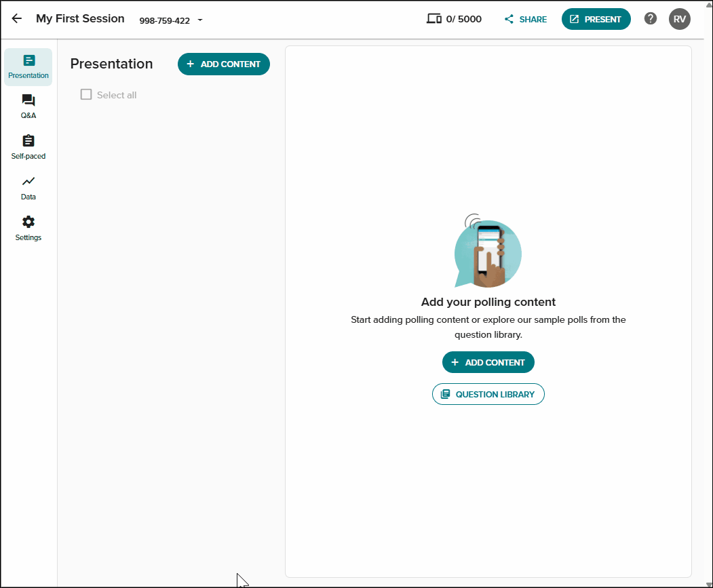Image resolution: width=713 pixels, height=588 pixels.
Task: Open the Q&A chat icon section
Action: click(28, 107)
